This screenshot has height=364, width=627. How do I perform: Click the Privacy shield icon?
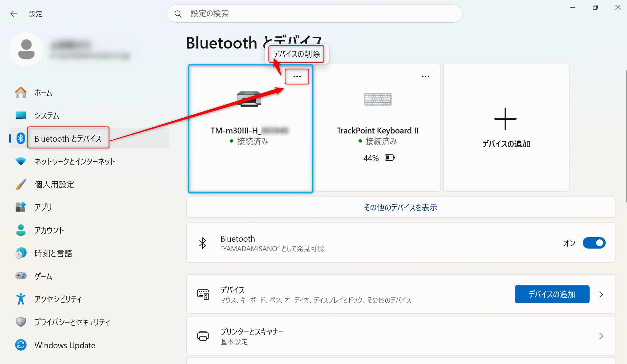point(21,322)
